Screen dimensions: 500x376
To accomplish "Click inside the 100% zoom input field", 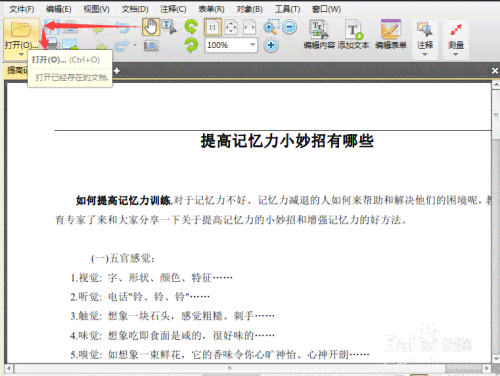I will coord(226,45).
